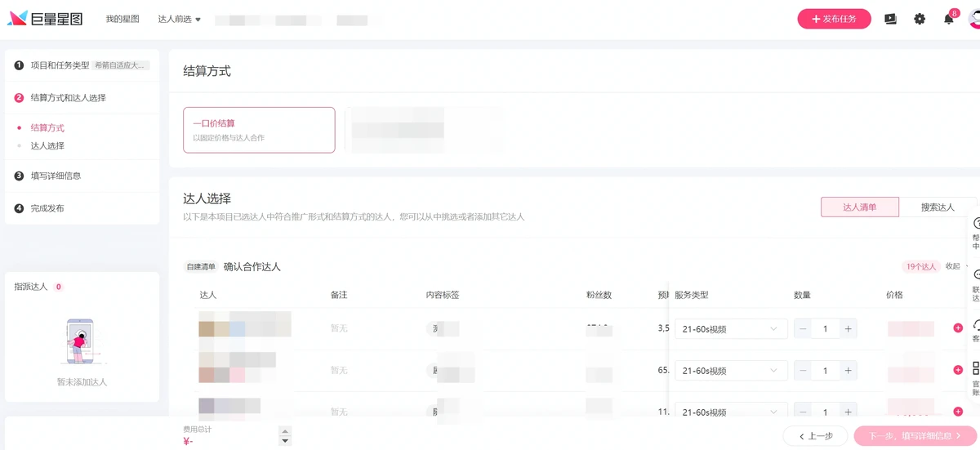
Task: Open second row 21-60s视频 service type dropdown
Action: coord(731,371)
